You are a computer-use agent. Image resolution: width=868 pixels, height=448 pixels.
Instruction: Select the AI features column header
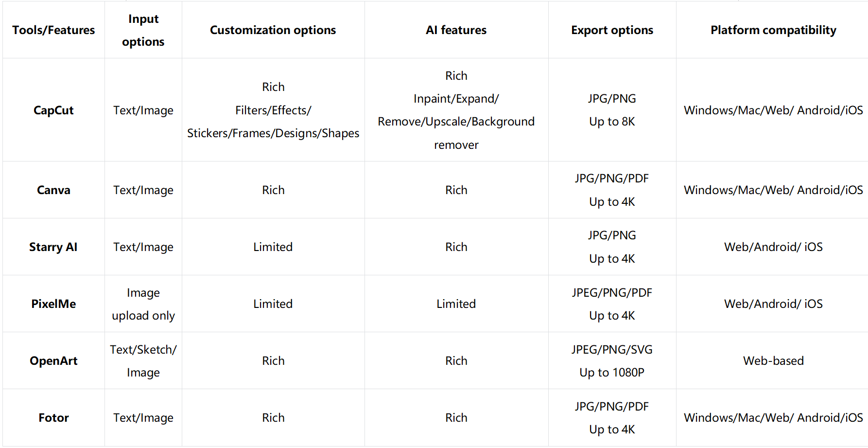point(456,30)
